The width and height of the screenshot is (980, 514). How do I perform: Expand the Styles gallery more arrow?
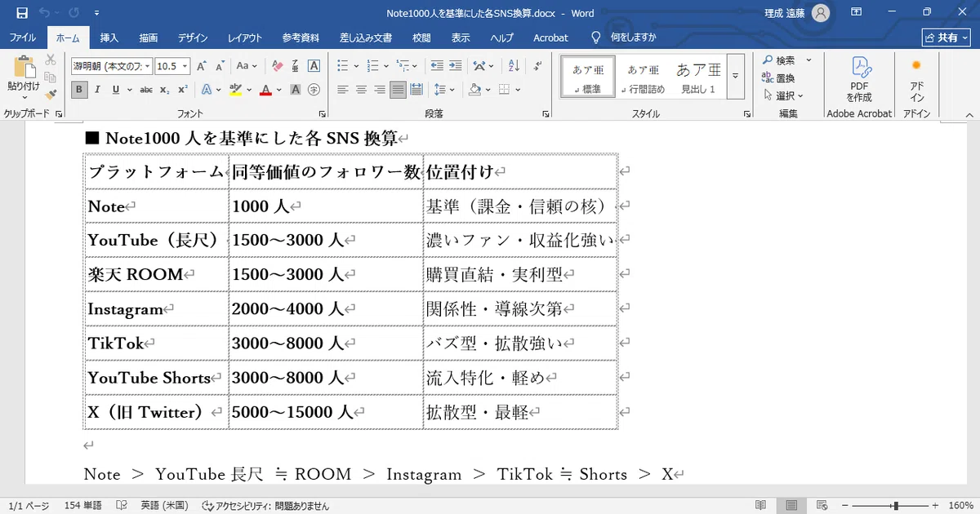735,76
